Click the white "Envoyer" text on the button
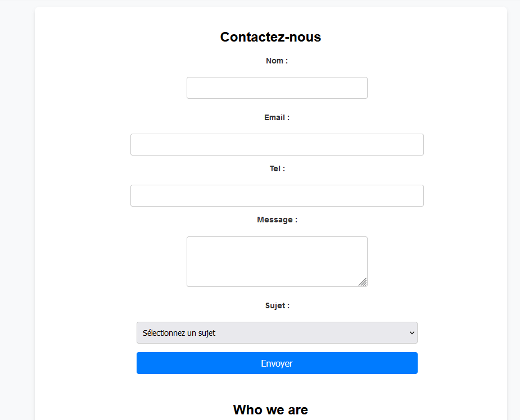The width and height of the screenshot is (520, 420). (277, 363)
